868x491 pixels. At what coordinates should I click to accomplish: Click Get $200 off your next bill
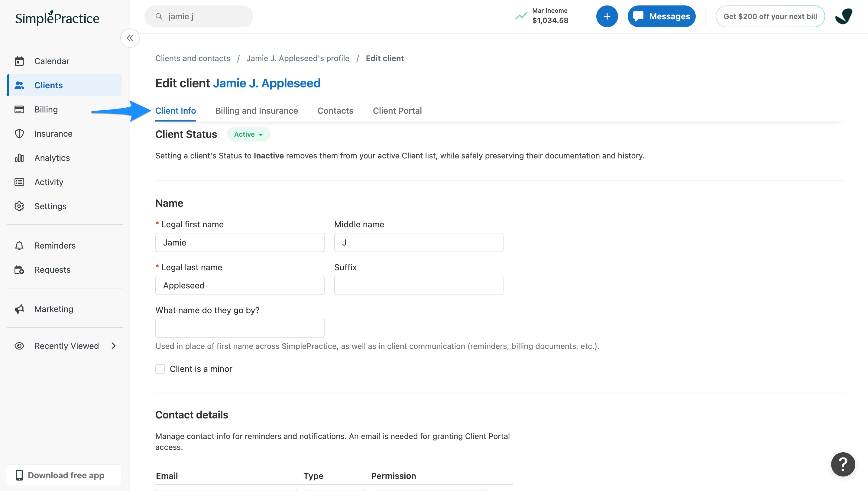(770, 16)
